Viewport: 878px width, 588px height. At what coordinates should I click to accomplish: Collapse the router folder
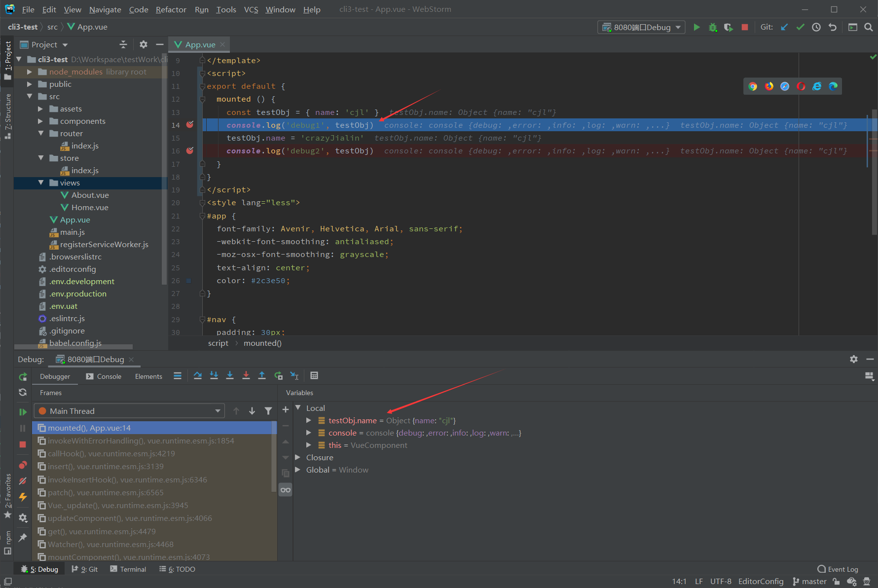point(40,134)
